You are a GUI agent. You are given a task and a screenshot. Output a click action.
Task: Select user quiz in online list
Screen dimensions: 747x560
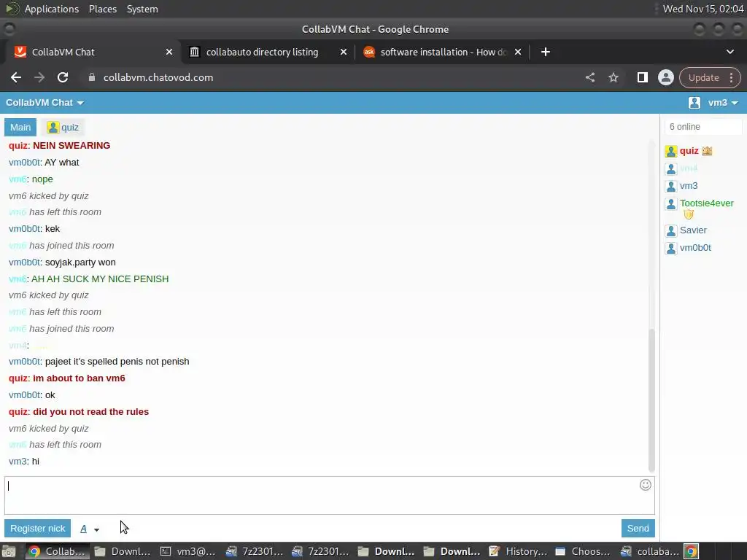tap(689, 151)
